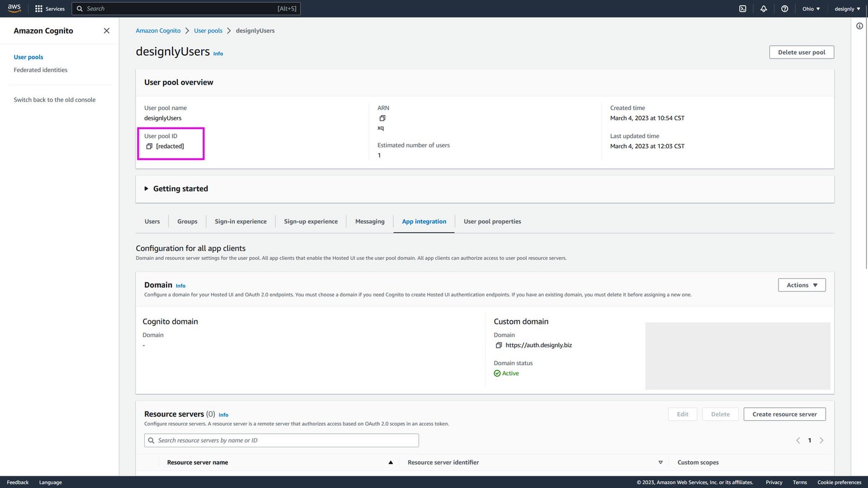
Task: Expand the Getting started section
Action: [x=175, y=189]
